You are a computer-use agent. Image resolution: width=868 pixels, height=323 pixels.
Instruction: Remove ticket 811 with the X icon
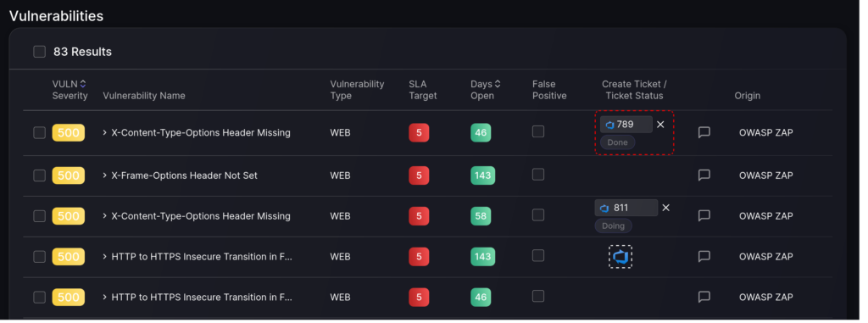(665, 208)
